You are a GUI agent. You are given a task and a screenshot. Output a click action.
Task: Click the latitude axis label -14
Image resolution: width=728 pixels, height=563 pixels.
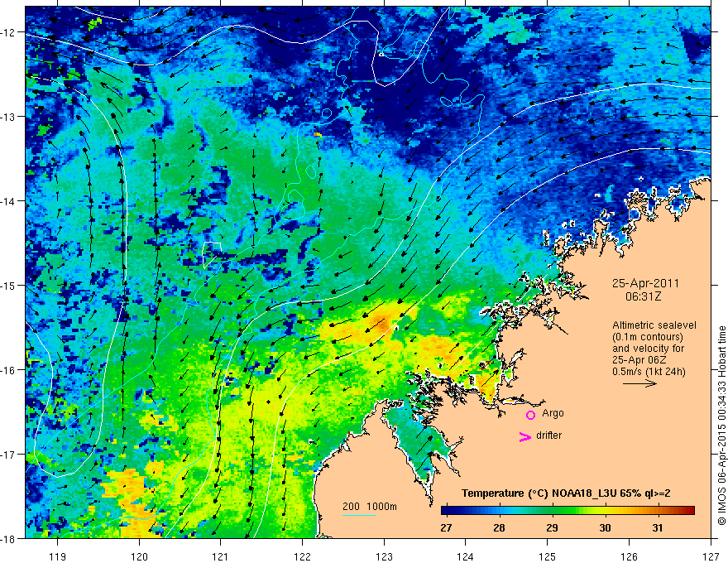9,201
